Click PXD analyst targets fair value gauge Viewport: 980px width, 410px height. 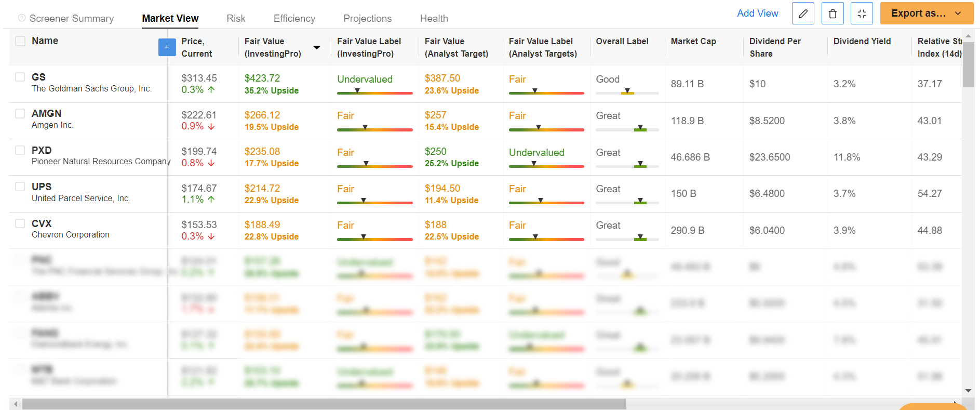546,165
